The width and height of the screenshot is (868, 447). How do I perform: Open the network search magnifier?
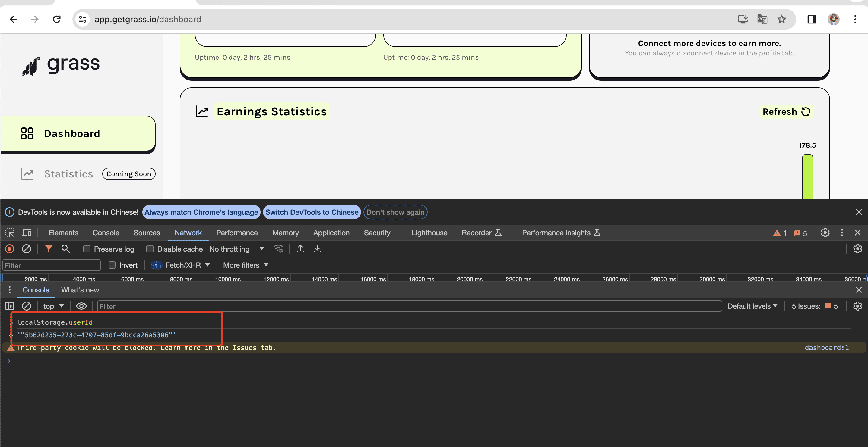[65, 249]
